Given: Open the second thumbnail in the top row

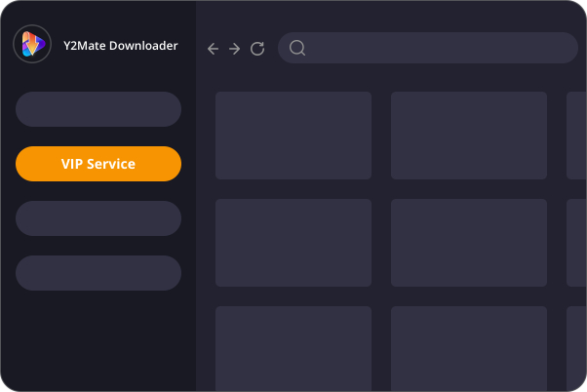Looking at the screenshot, I should (x=469, y=136).
